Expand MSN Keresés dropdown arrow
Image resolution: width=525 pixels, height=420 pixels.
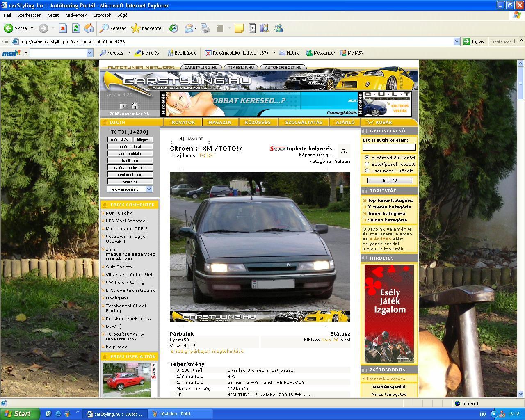pyautogui.click(x=129, y=53)
